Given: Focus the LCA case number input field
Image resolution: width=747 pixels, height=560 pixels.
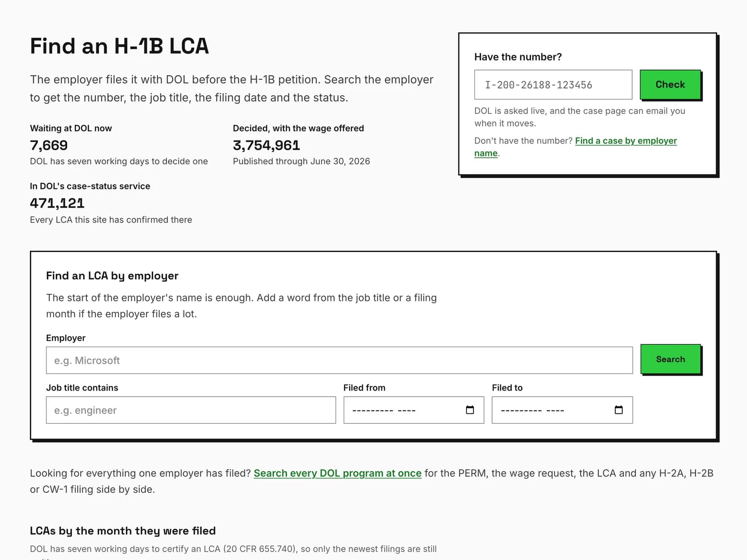Looking at the screenshot, I should [x=553, y=84].
